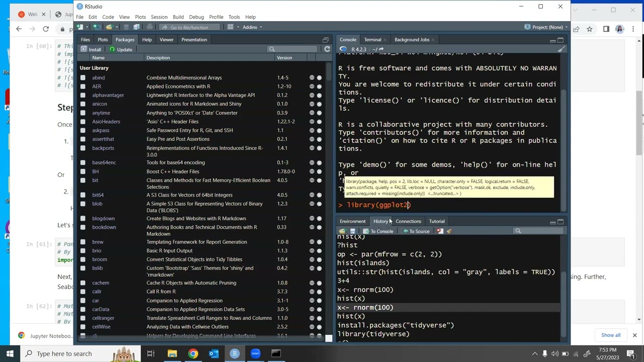Restore the Packages pane window icon
This screenshot has height=362, width=644.
pyautogui.click(x=326, y=40)
